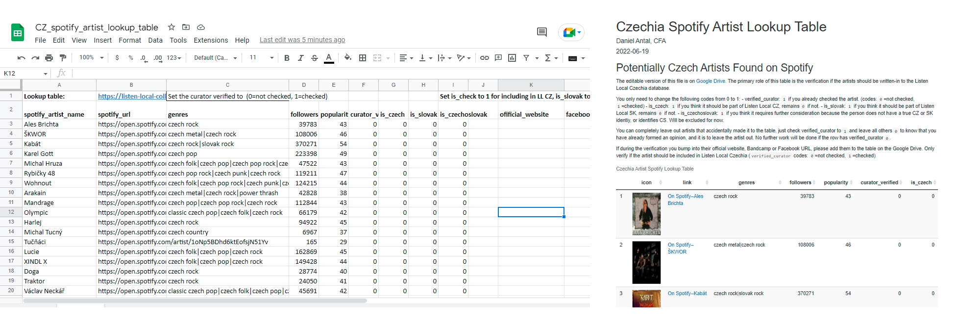This screenshot has height=327, width=980.
Task: Expand the Default (Ca...) font dropdown
Action: pos(216,58)
